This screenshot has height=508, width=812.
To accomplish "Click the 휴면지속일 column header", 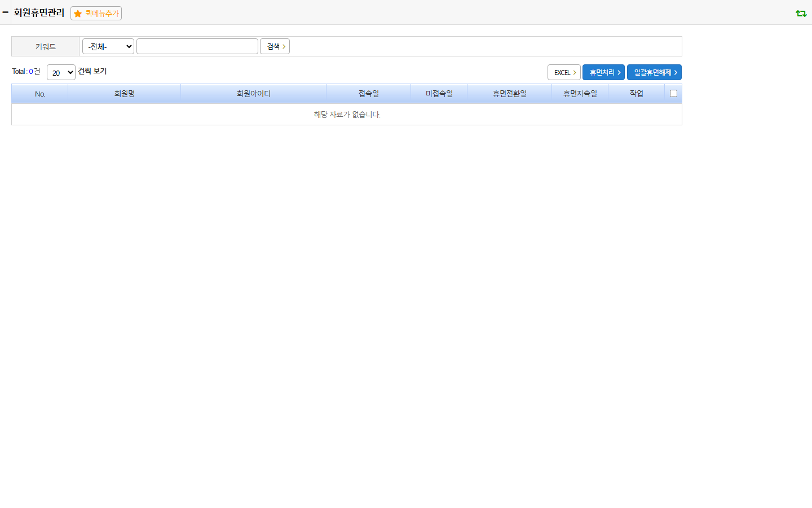I will [580, 93].
